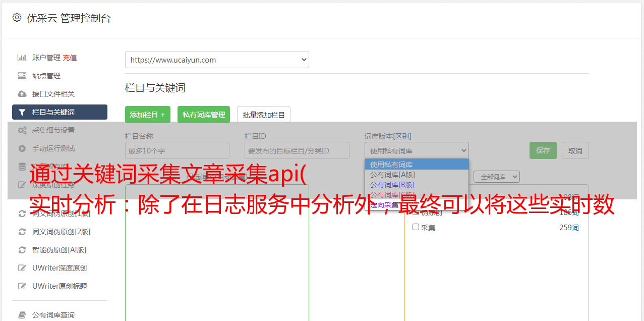The height and width of the screenshot is (321, 644).
Task: Click the cogs icon for 采集细节设置
Action: click(22, 130)
